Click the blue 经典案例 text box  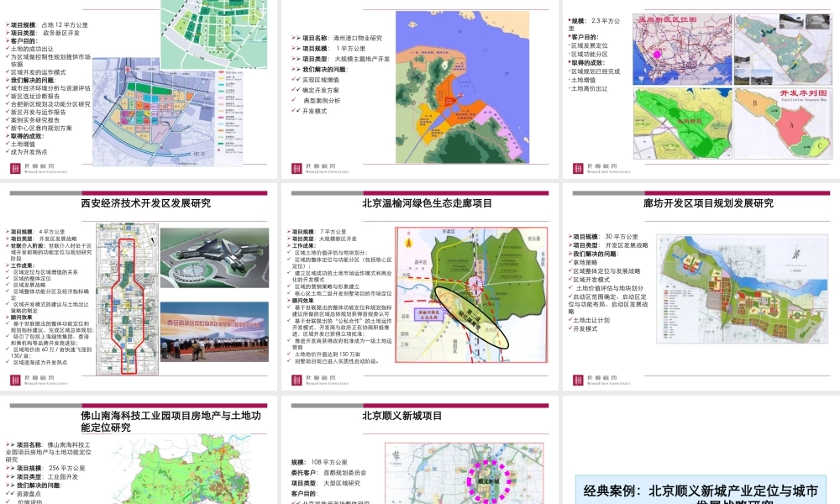point(700,491)
